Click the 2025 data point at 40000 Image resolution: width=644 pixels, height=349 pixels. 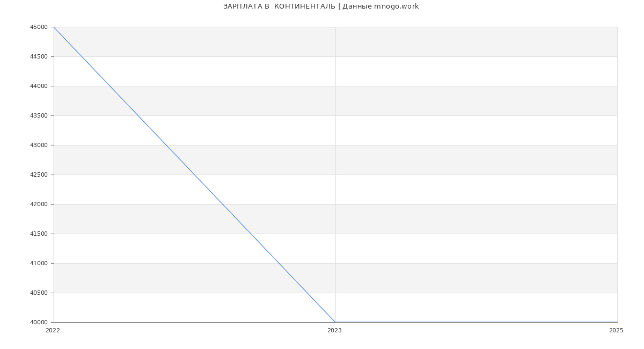point(617,322)
